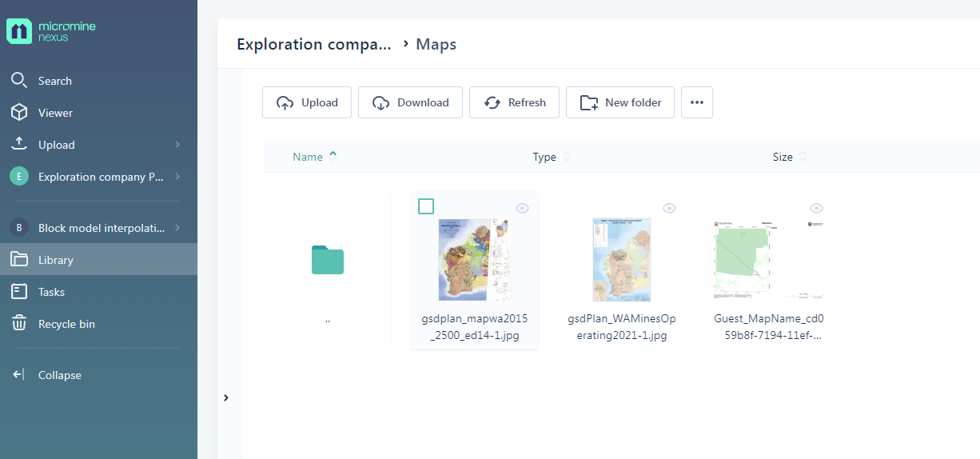980x459 pixels.
Task: Open the parent folder icon
Action: (x=328, y=261)
